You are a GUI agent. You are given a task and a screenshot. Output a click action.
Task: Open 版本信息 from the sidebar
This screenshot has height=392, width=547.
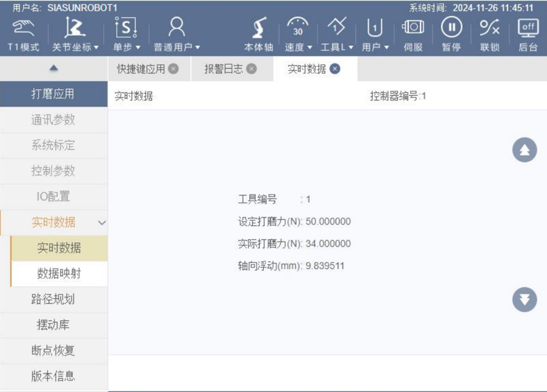pos(53,376)
